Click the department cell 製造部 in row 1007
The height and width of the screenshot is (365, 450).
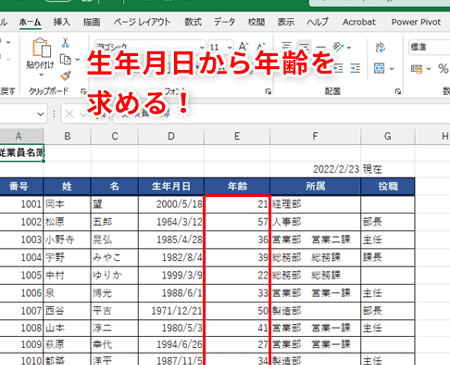[315, 311]
